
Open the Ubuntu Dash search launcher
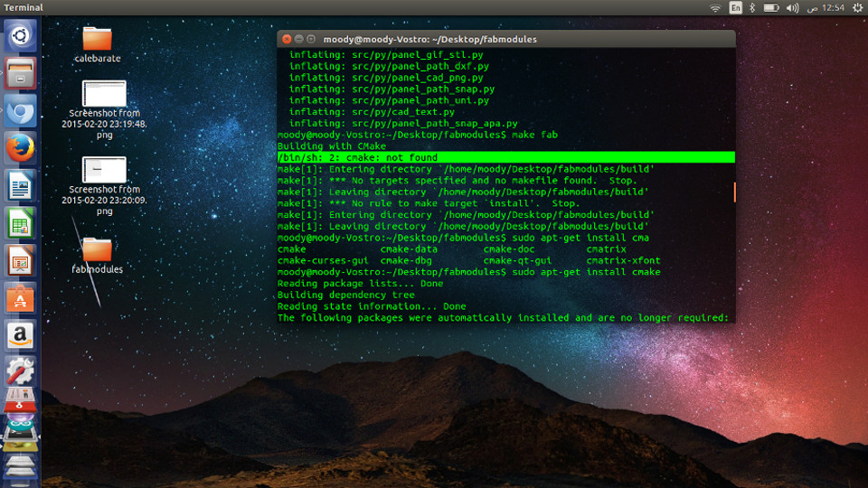click(x=20, y=36)
